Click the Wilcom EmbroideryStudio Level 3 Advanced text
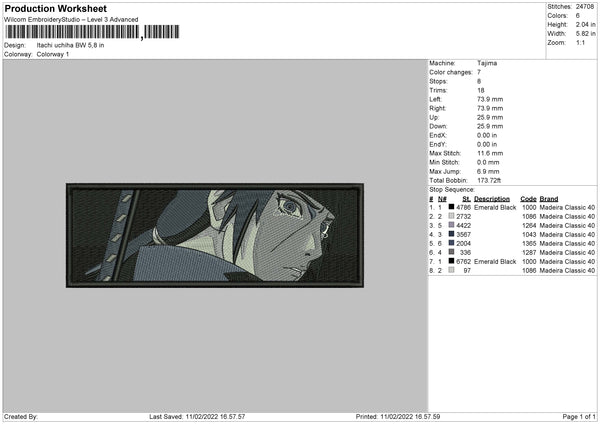 (71, 20)
